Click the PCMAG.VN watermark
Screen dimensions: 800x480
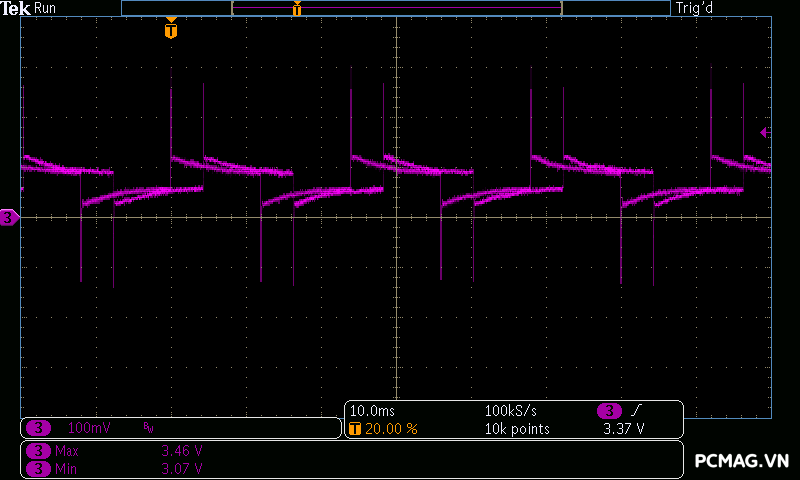click(x=741, y=461)
